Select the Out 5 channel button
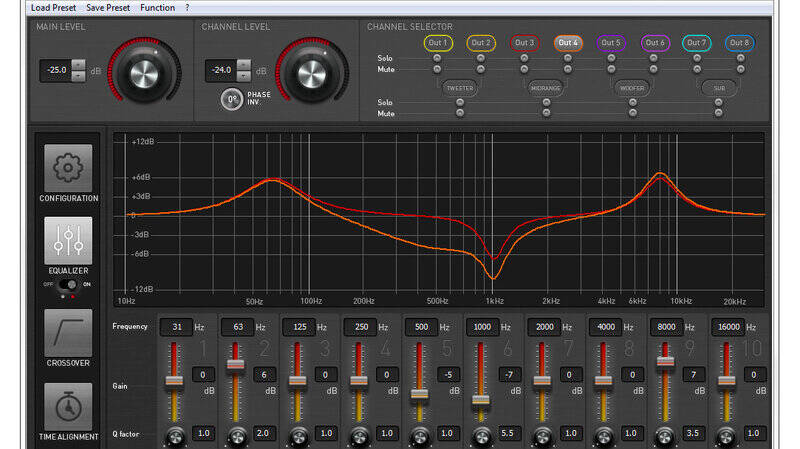 (x=611, y=43)
